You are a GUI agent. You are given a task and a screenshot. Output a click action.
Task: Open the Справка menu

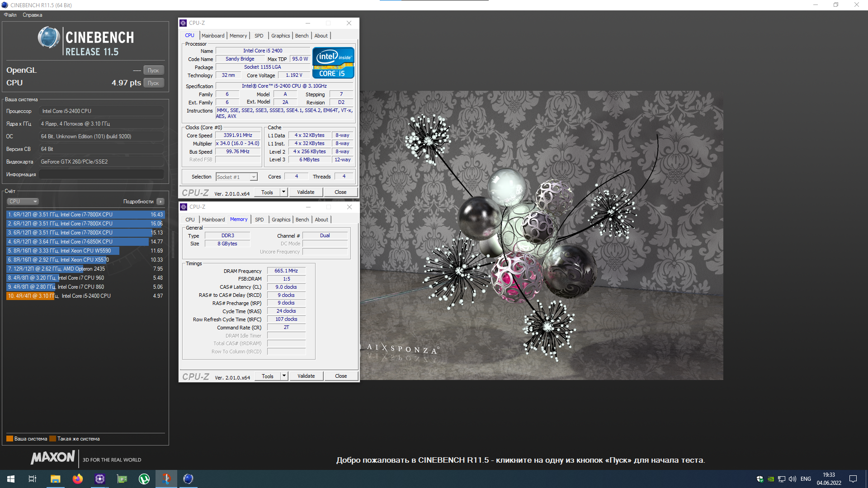pyautogui.click(x=33, y=15)
